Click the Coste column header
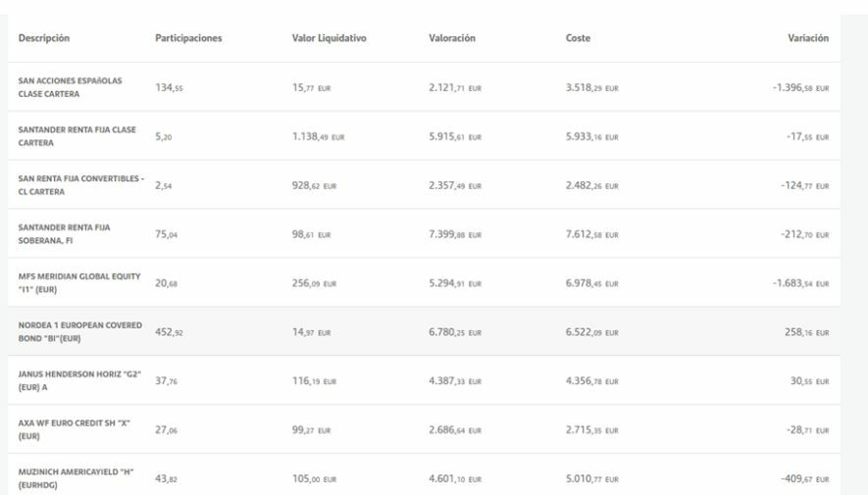The image size is (868, 495). (x=578, y=38)
